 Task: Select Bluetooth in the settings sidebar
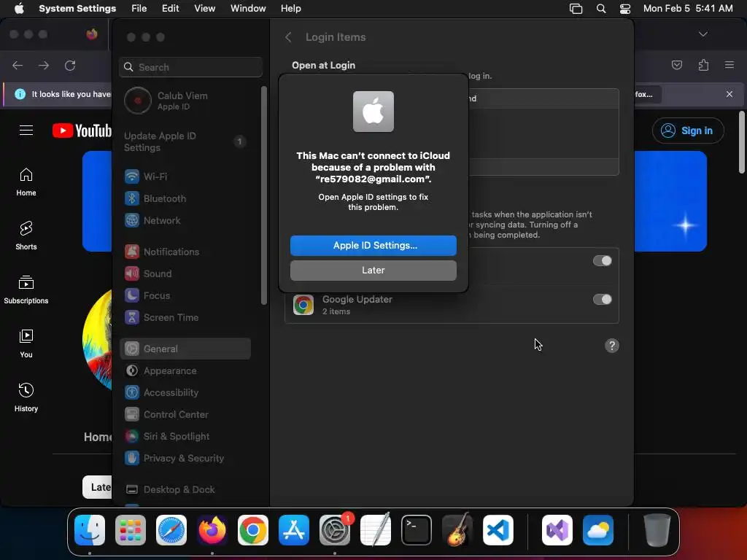pyautogui.click(x=186, y=198)
